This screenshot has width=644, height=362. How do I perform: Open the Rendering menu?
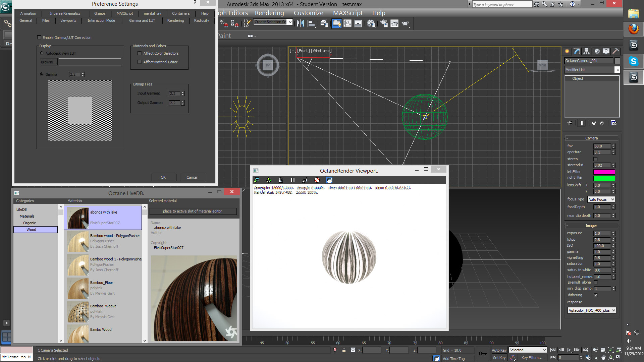pyautogui.click(x=269, y=13)
